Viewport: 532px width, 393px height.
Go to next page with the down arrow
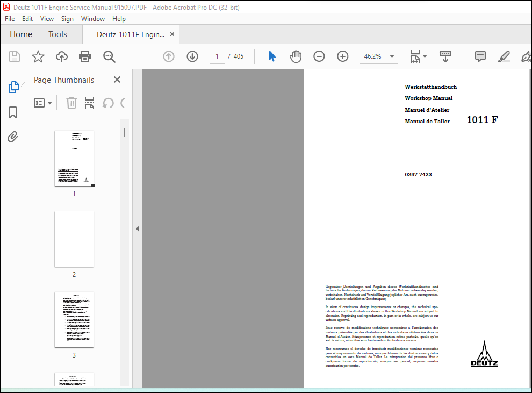pyautogui.click(x=192, y=56)
